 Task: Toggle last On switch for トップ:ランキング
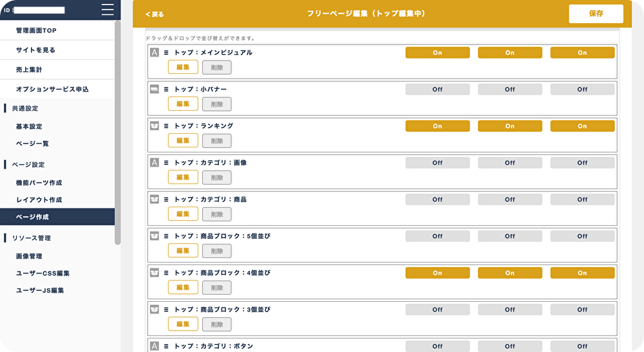(x=582, y=126)
